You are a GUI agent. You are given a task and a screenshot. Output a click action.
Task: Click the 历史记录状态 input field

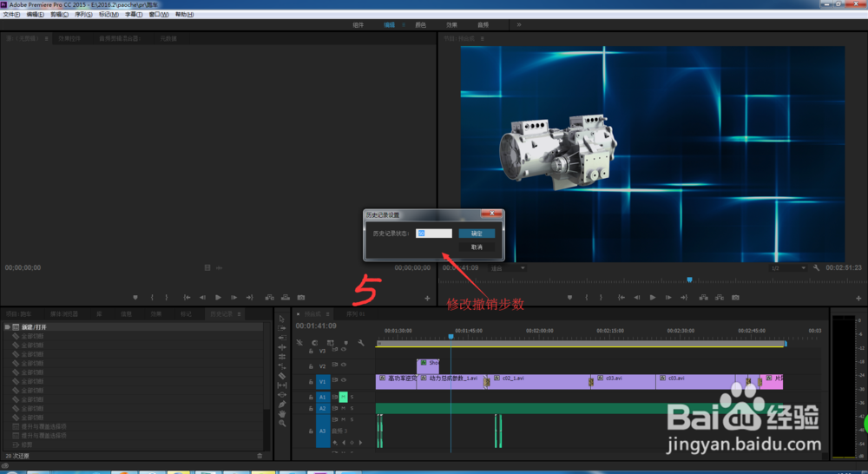tap(433, 234)
